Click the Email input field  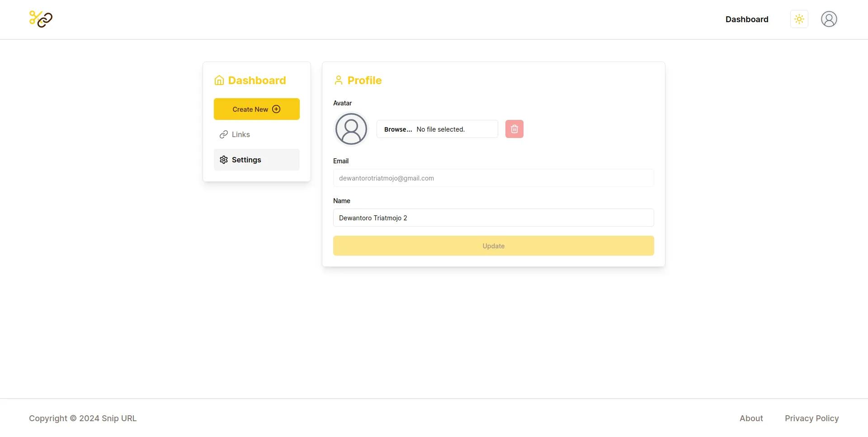coord(494,178)
